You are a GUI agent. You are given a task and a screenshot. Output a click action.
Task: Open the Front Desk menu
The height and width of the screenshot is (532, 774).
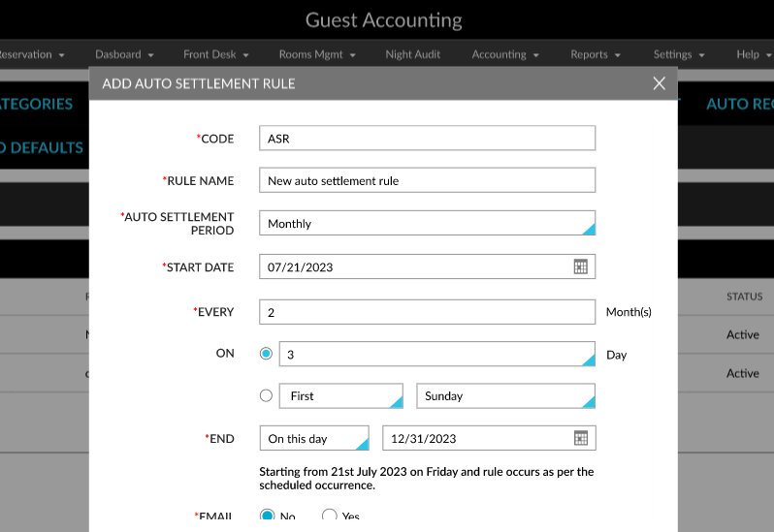tap(215, 54)
